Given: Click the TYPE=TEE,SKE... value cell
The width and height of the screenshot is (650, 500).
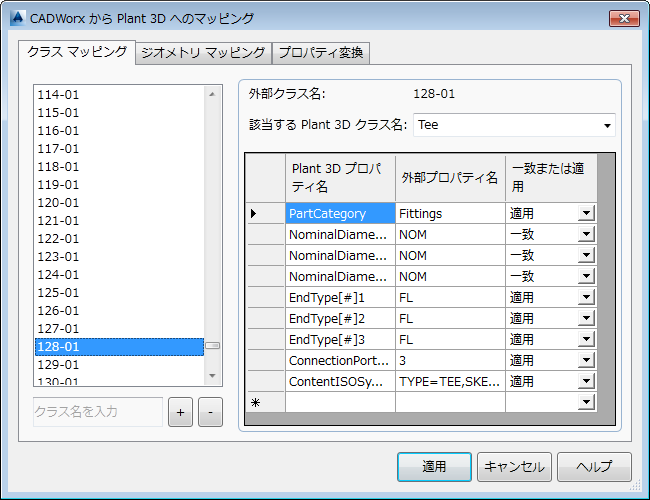Looking at the screenshot, I should (450, 381).
